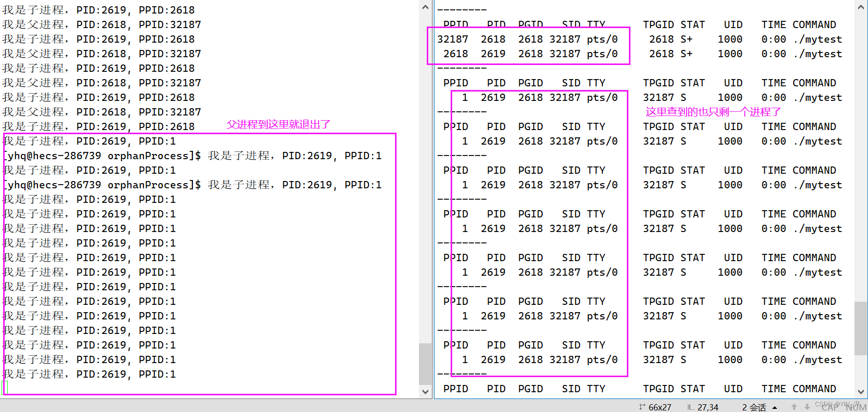868x412 pixels.
Task: Click S+ status in the PPID 32187 row
Action: point(687,39)
